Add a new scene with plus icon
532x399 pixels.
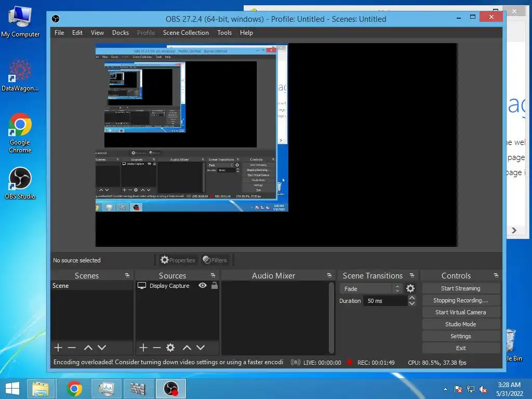coord(58,348)
